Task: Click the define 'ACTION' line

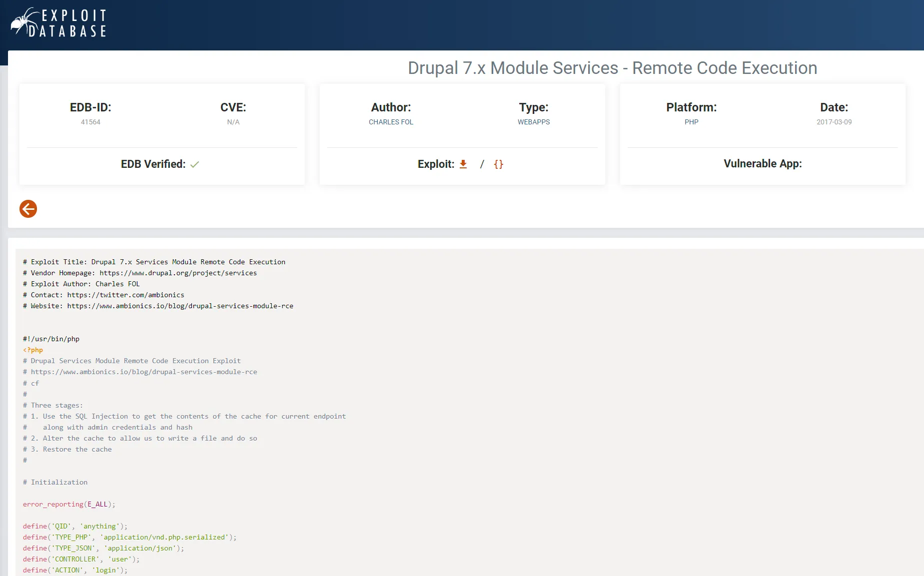Action: (x=75, y=570)
